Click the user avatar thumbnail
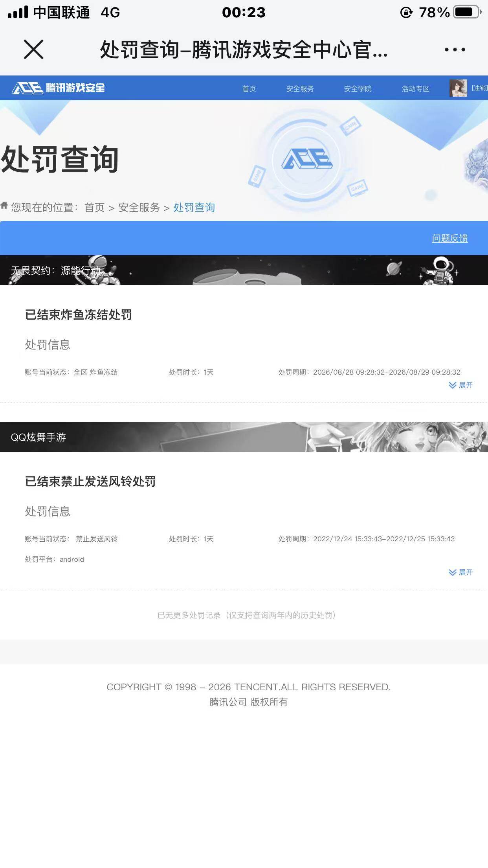The width and height of the screenshot is (488, 868). pyautogui.click(x=458, y=88)
